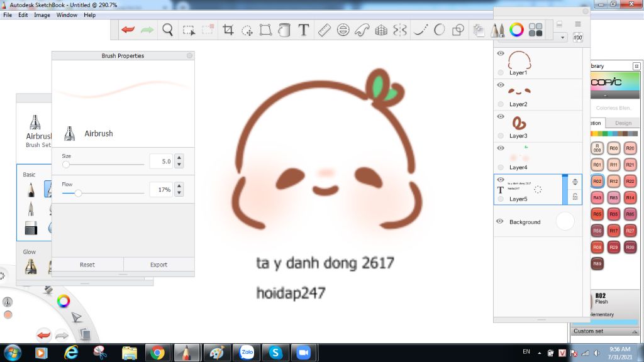
Task: Collapse the Copic header arrow
Action: coord(605,96)
